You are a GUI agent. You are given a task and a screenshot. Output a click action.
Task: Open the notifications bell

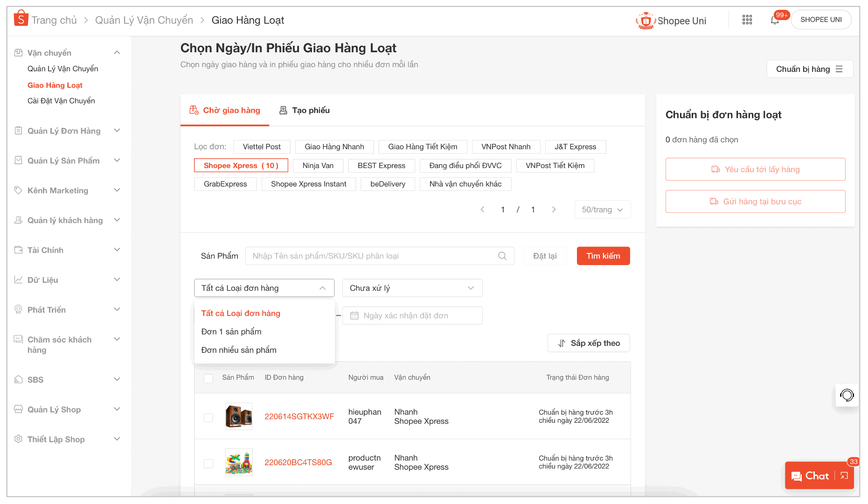pos(775,20)
